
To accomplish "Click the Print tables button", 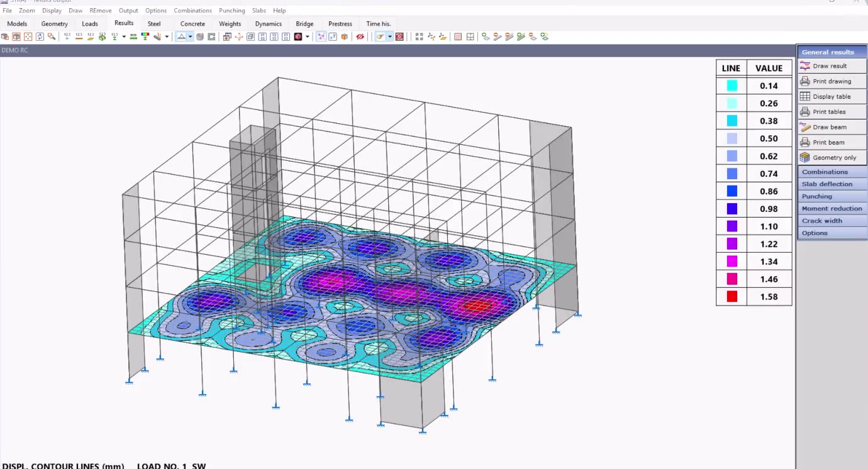I will point(832,111).
